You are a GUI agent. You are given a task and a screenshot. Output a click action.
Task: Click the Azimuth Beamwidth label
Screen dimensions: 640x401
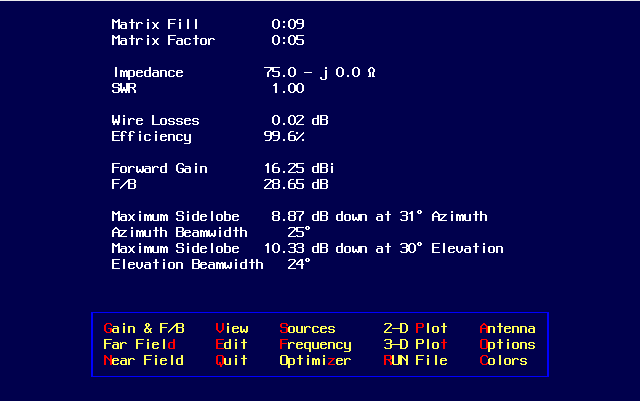tap(180, 232)
